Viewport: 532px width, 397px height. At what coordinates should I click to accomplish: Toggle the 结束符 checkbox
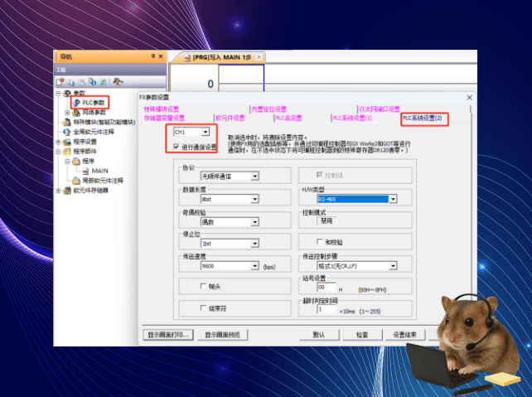click(x=203, y=307)
